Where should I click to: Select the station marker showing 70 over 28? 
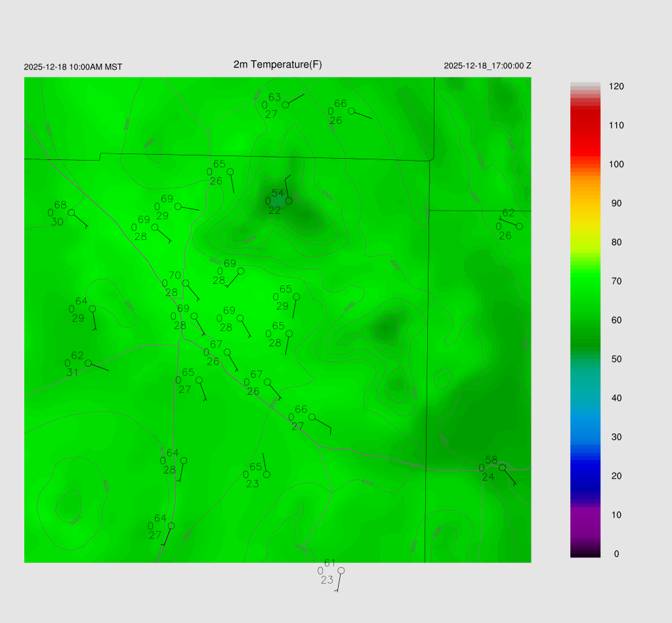186,283
